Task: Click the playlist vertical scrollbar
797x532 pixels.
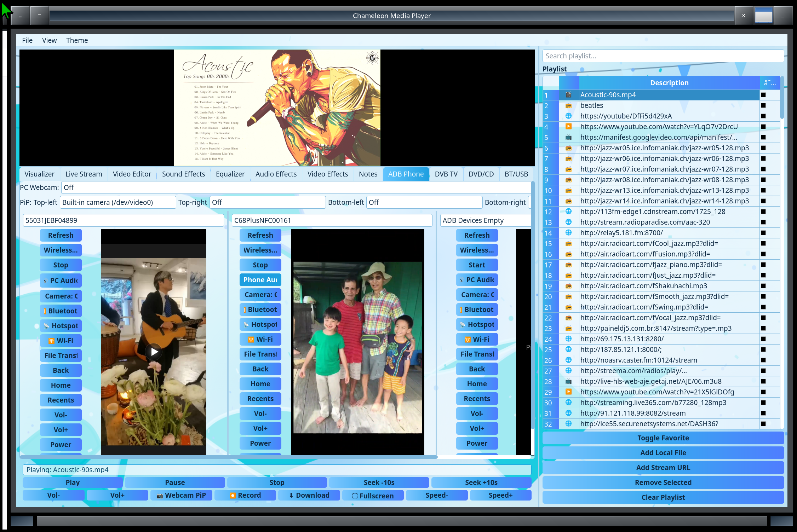Action: pos(782,98)
